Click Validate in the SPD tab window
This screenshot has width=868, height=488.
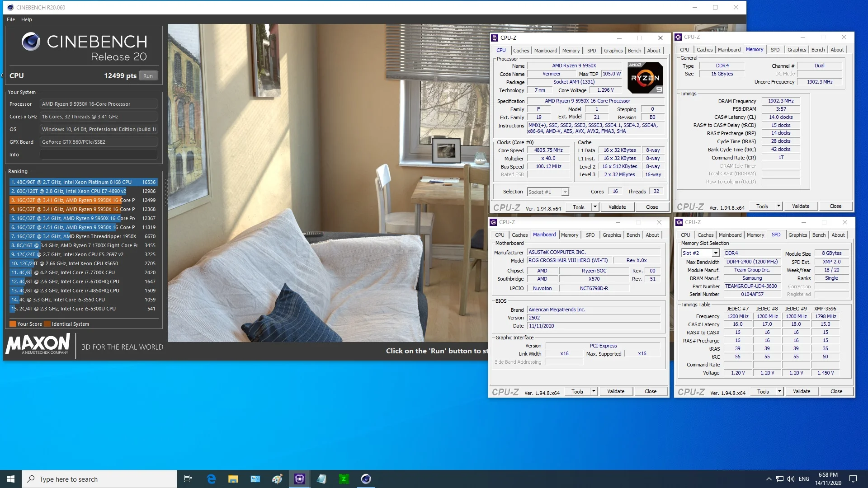[802, 391]
